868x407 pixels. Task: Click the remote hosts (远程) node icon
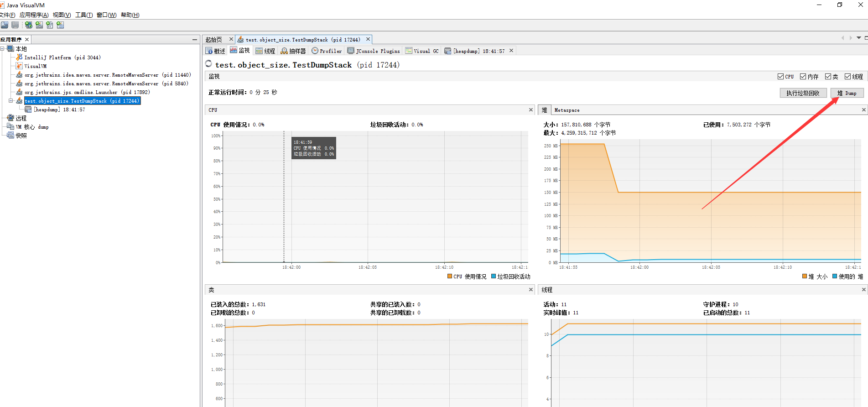[10, 118]
